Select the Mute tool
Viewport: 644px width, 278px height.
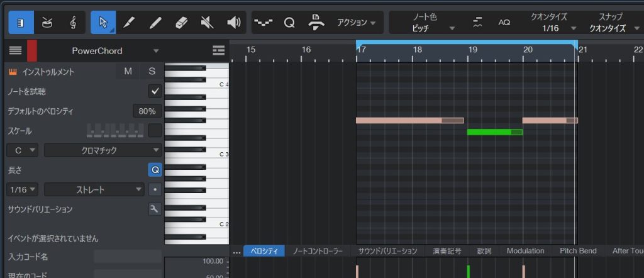(x=207, y=23)
